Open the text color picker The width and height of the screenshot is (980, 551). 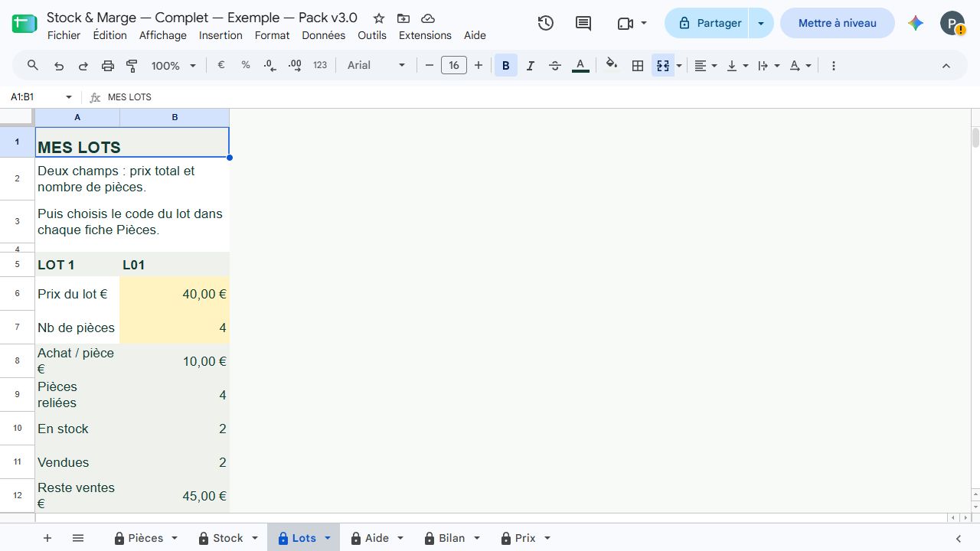tap(580, 66)
